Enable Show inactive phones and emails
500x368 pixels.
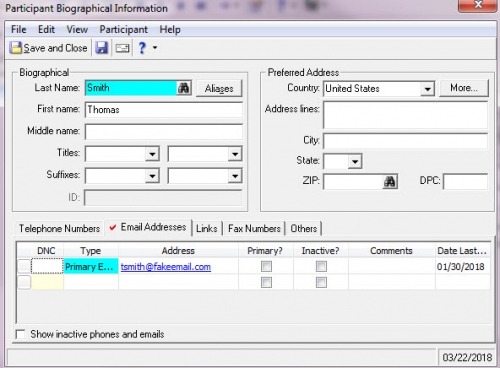point(21,334)
